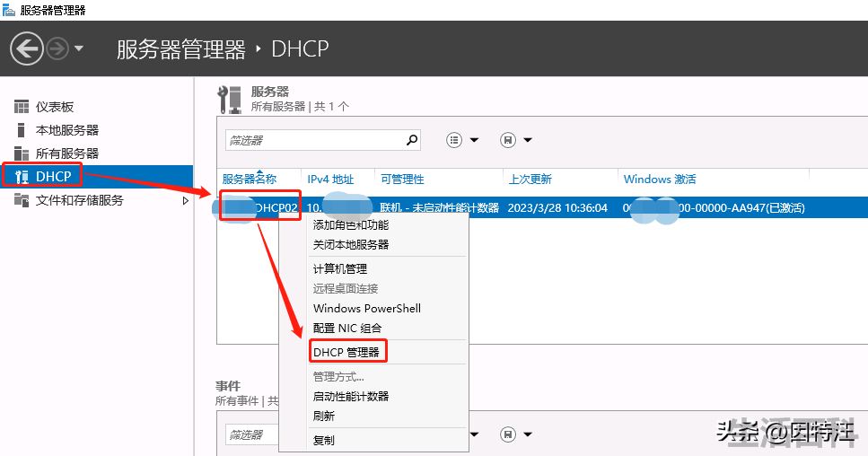Click the AA947(已激活) activation cell
The height and width of the screenshot is (456, 868).
pyautogui.click(x=714, y=207)
